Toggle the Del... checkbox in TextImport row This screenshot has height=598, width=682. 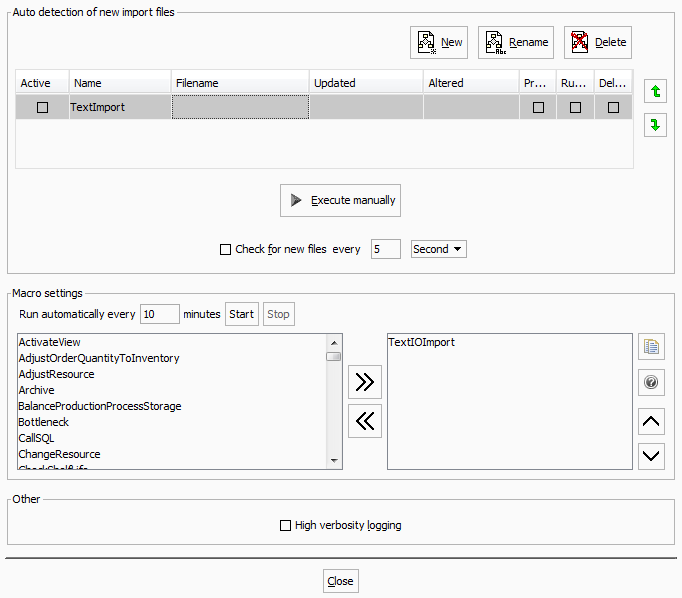coord(613,107)
